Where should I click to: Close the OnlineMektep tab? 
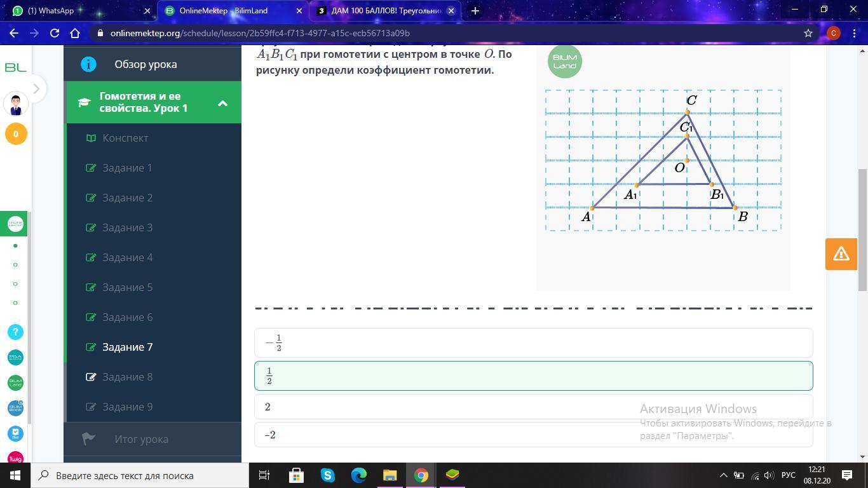299,11
